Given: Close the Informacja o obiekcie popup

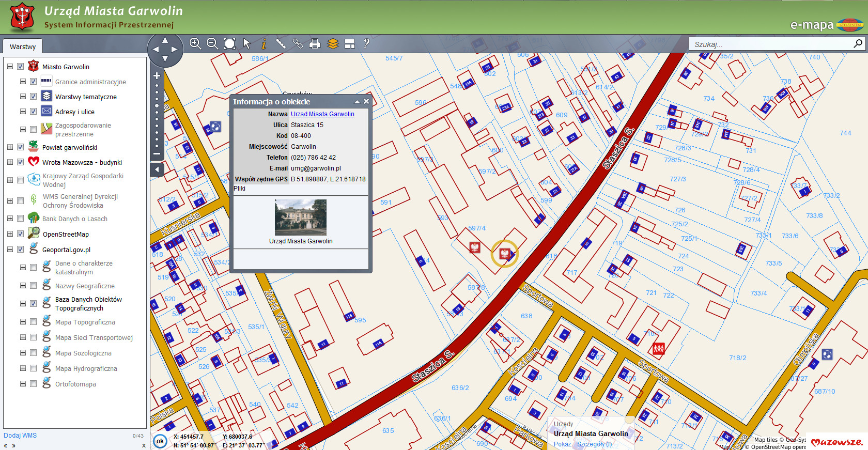Looking at the screenshot, I should [x=366, y=101].
